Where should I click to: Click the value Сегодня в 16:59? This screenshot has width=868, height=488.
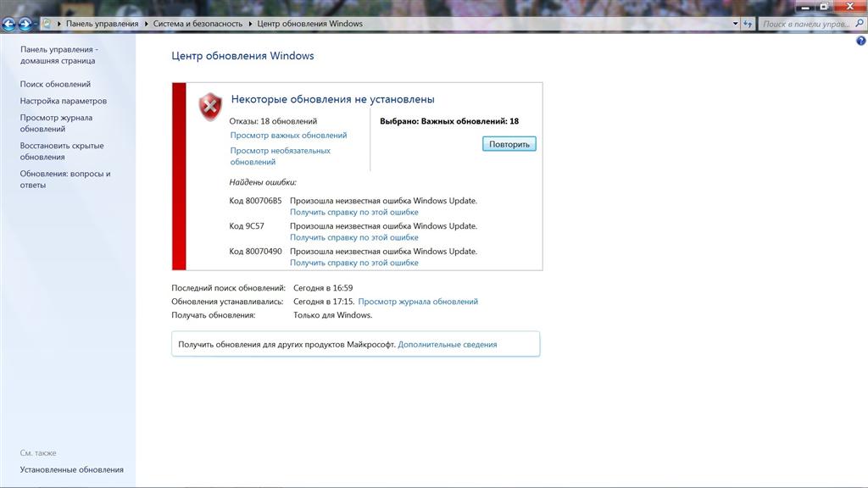(x=323, y=288)
